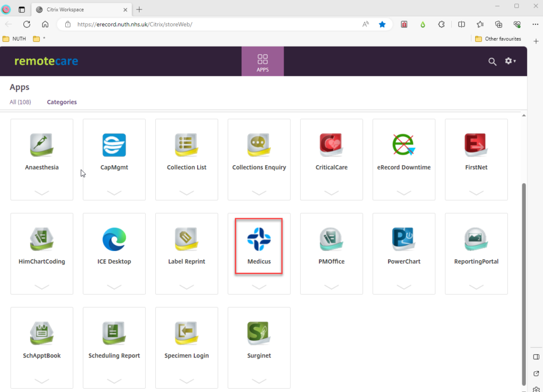Viewport: 543px width, 392px height.
Task: Go to the browser home page icon
Action: [x=45, y=24]
